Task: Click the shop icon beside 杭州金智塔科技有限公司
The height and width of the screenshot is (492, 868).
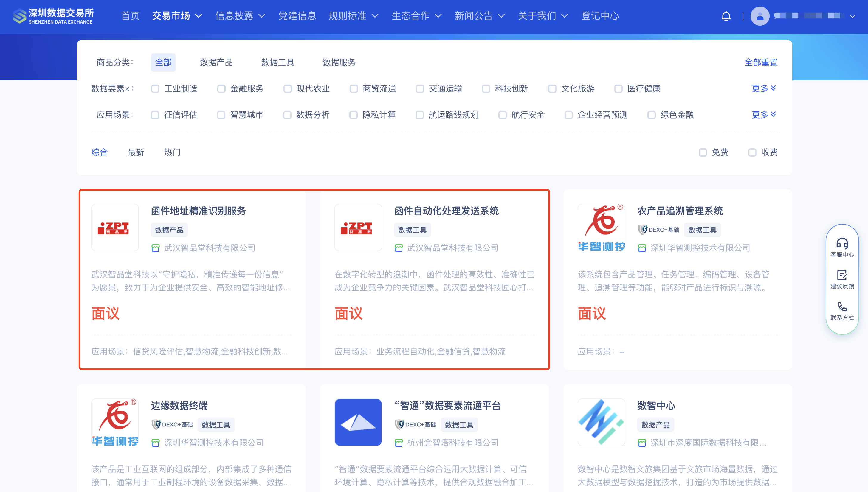Action: (399, 443)
